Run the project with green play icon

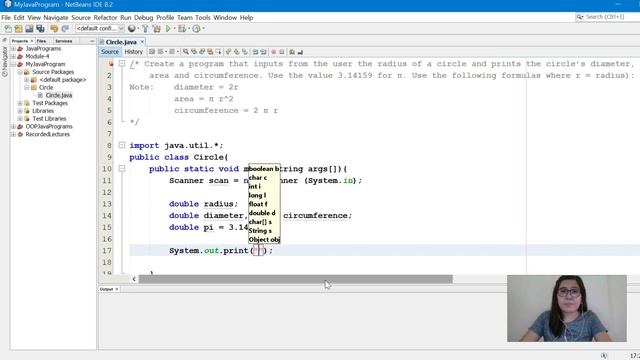pyautogui.click(x=168, y=29)
